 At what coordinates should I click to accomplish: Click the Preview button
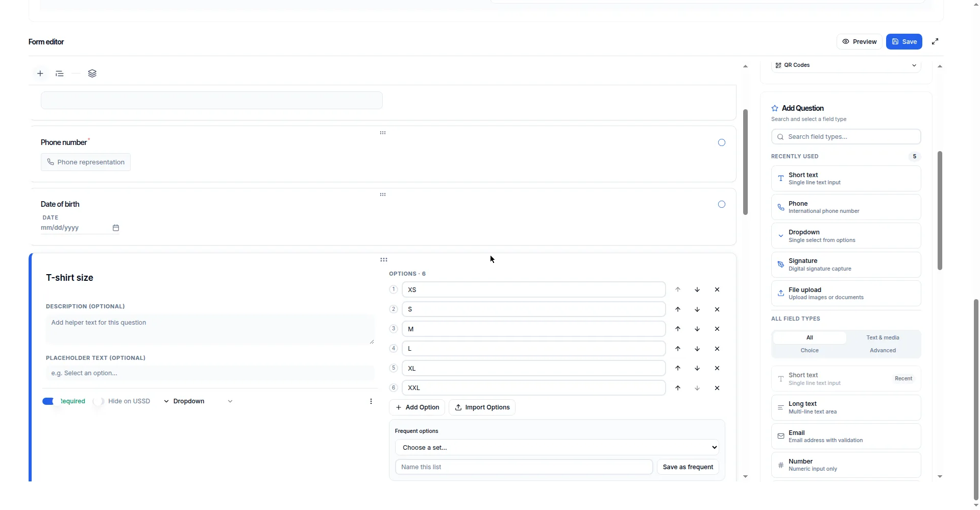point(860,42)
